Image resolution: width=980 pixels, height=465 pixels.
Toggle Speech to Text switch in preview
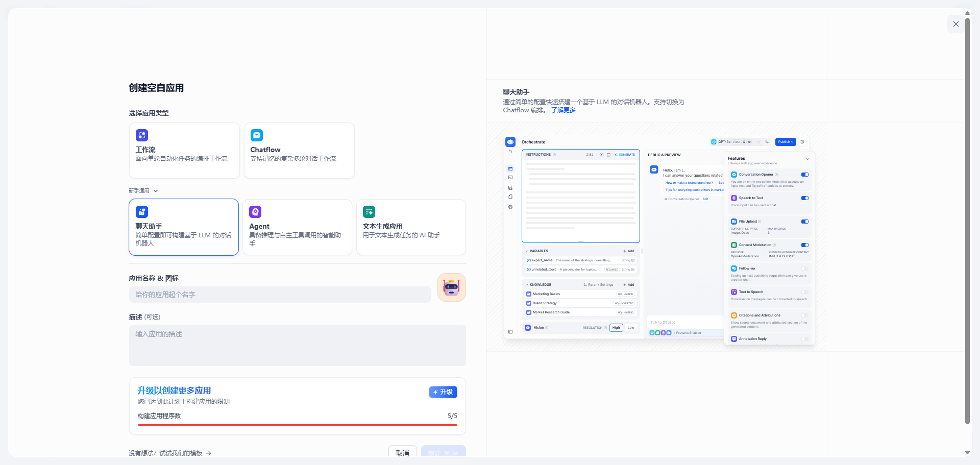click(x=804, y=198)
